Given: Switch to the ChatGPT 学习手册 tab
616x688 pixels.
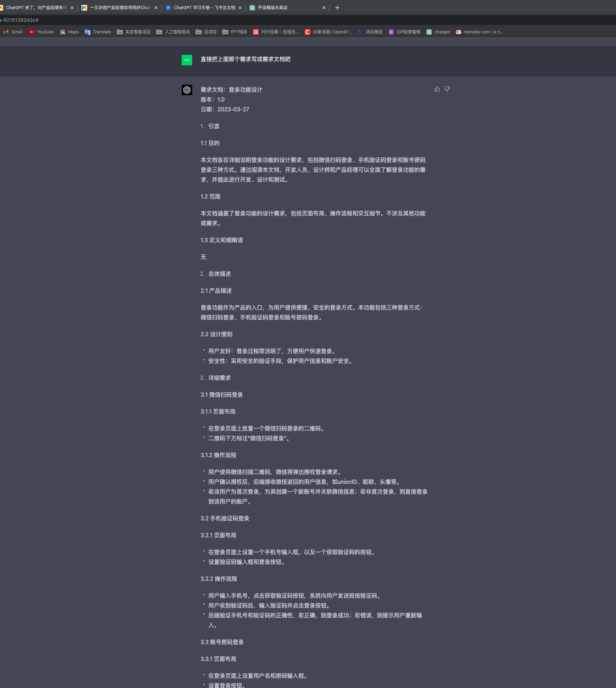Looking at the screenshot, I should (x=204, y=8).
